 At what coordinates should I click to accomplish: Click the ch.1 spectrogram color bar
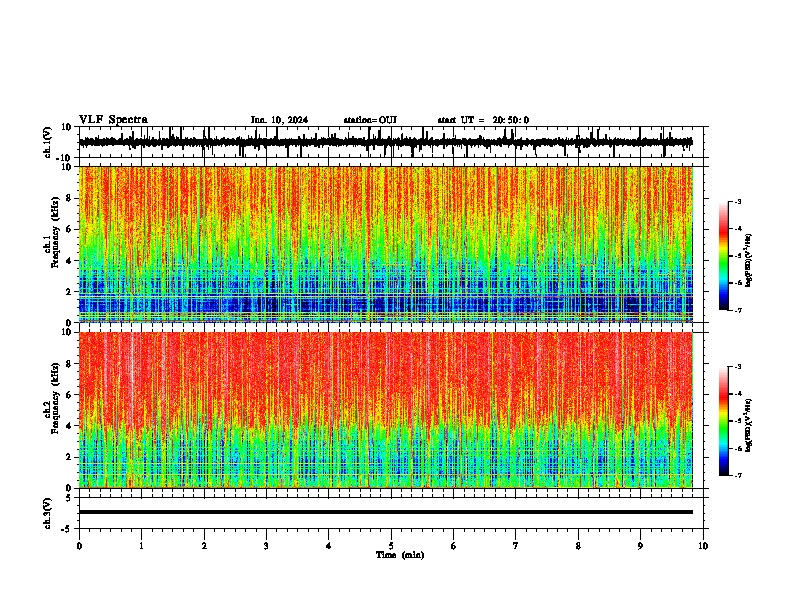724,256
